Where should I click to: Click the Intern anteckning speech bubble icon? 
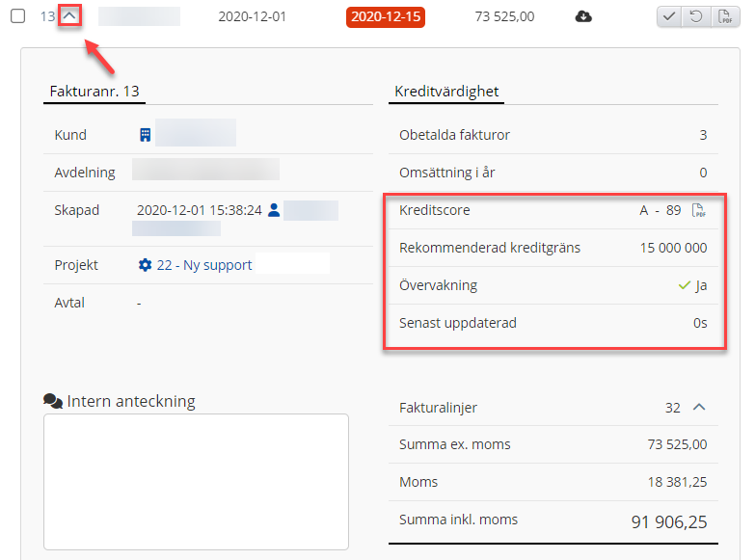pos(52,401)
